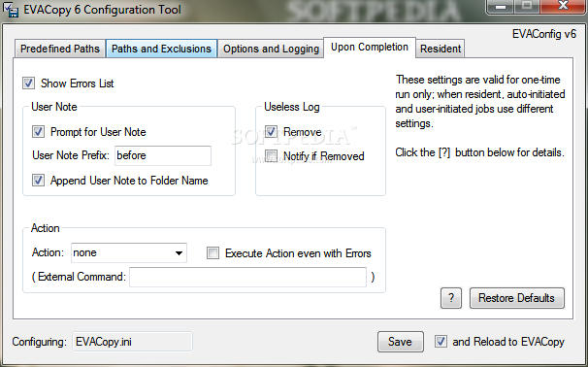Expand the Action dropdown set to none
Screen dimensions: 588x367
(x=129, y=253)
